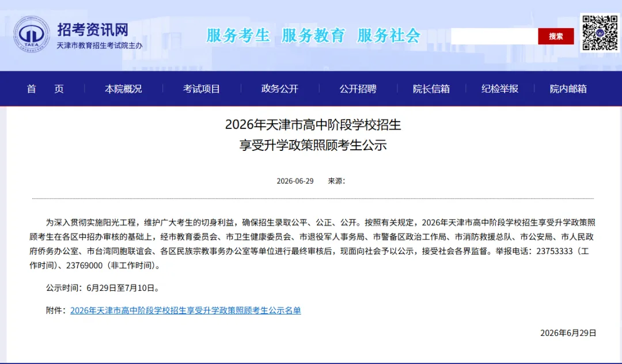Click the 附件： label
The height and width of the screenshot is (364, 622).
pos(56,310)
